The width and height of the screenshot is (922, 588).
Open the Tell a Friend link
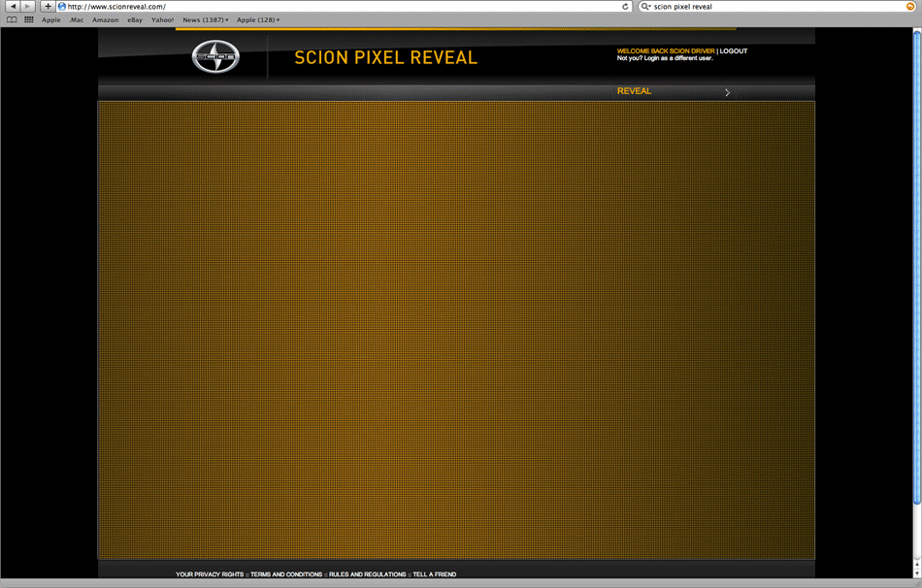(x=434, y=574)
